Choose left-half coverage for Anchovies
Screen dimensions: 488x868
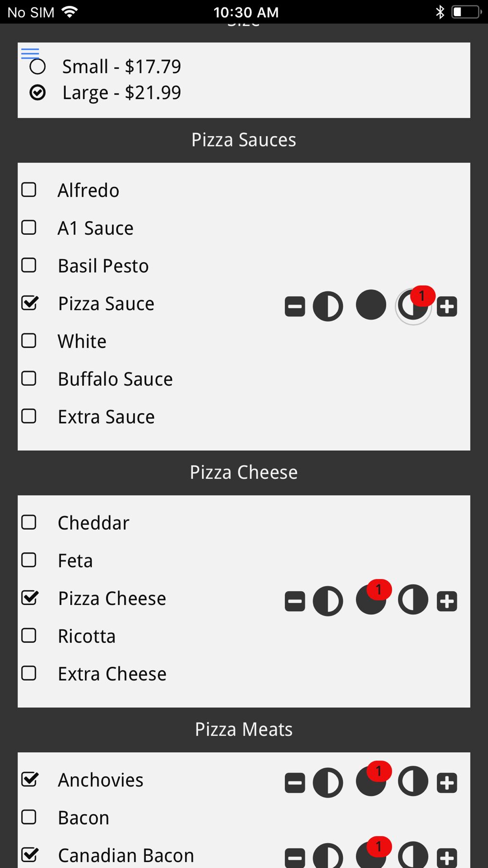coord(328,783)
